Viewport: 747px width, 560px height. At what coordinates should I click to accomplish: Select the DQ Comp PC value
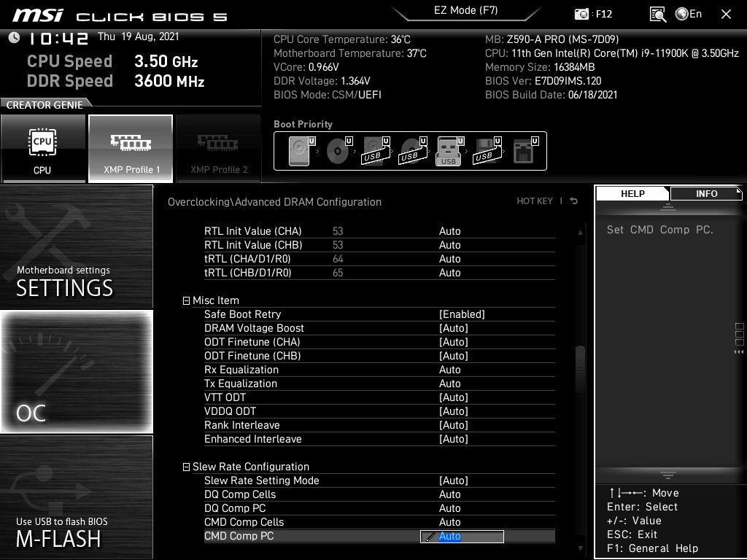pos(449,508)
